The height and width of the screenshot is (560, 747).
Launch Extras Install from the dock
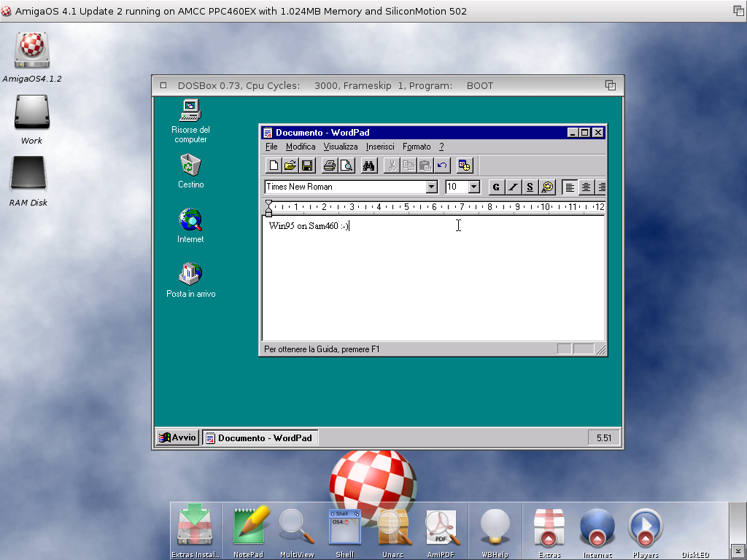tap(195, 532)
